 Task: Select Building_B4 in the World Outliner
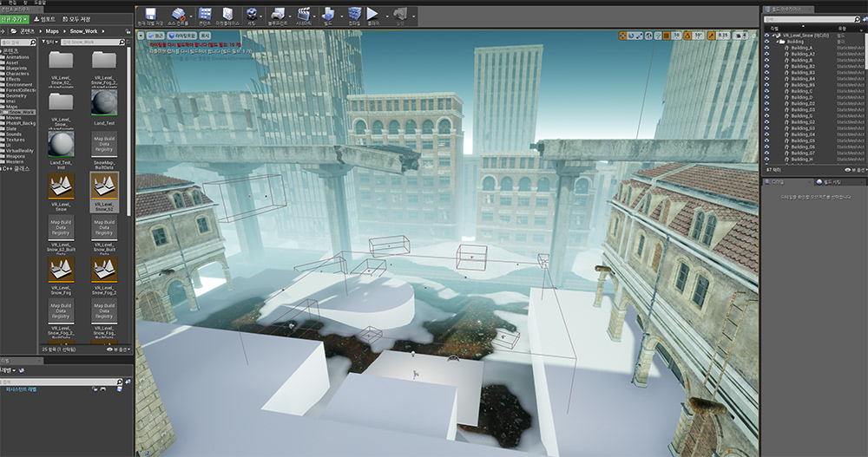803,79
